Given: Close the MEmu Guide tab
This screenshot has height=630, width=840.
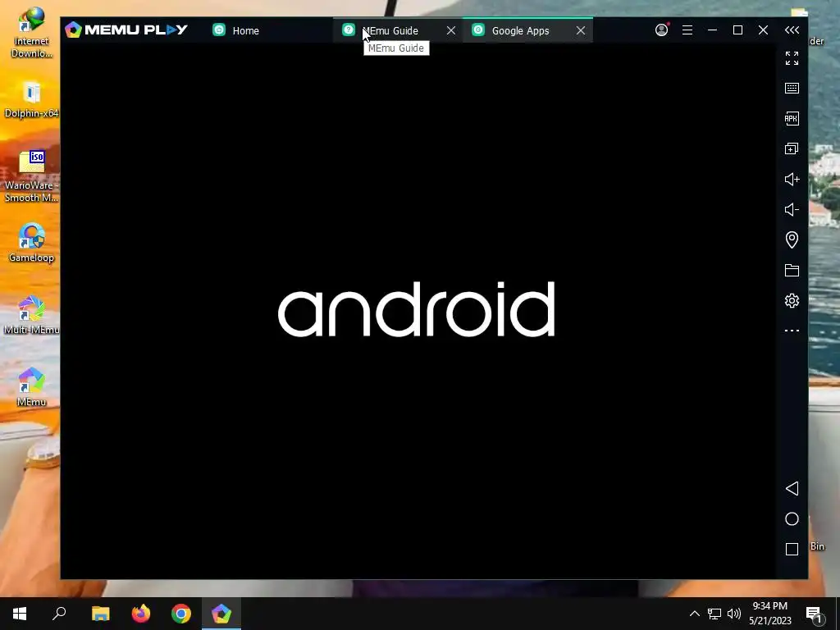Looking at the screenshot, I should [x=451, y=30].
